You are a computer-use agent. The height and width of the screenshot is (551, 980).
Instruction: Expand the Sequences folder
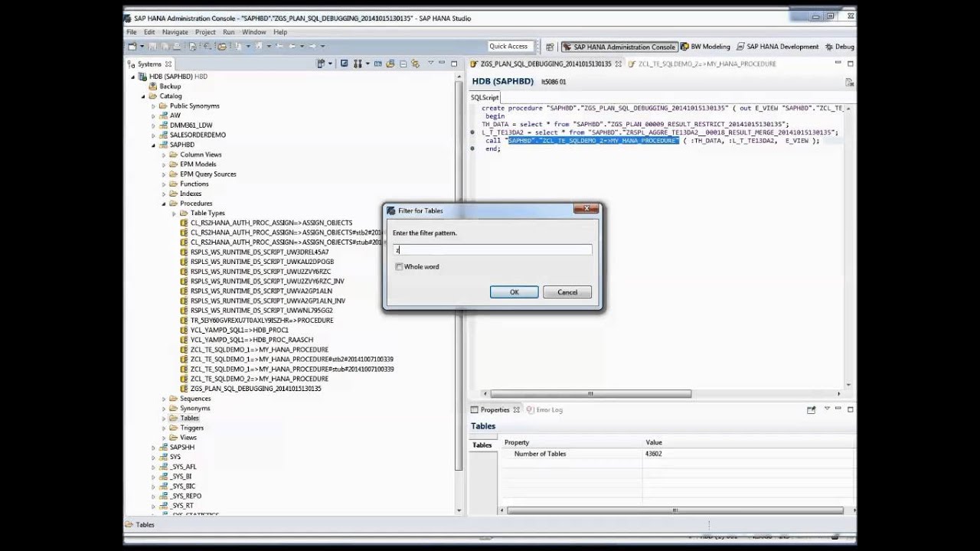[x=164, y=399]
